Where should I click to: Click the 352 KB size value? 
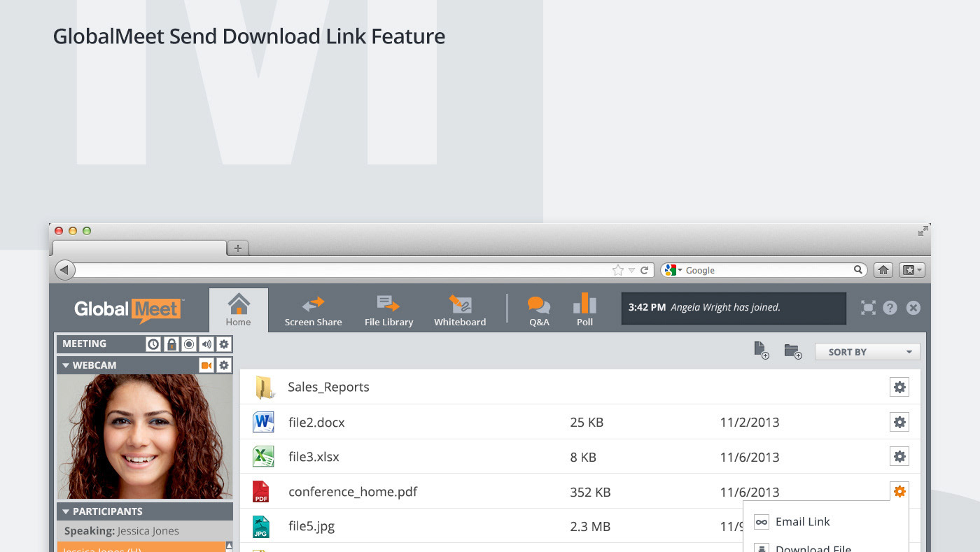[590, 492]
